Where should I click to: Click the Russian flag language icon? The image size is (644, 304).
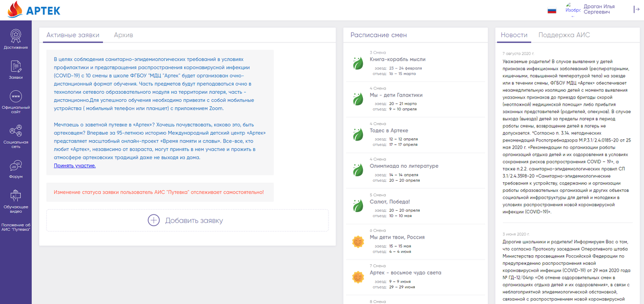click(552, 10)
